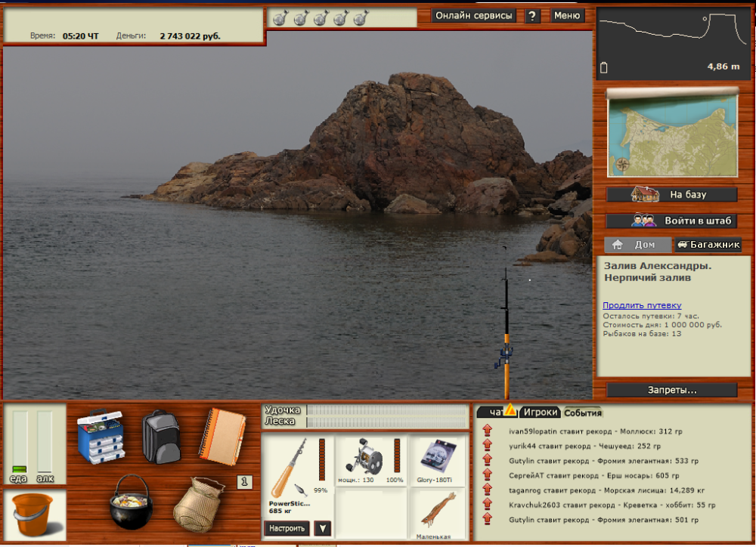Click the first medal icon in top bar
Viewport: 756px width, 547px height.
[x=280, y=18]
